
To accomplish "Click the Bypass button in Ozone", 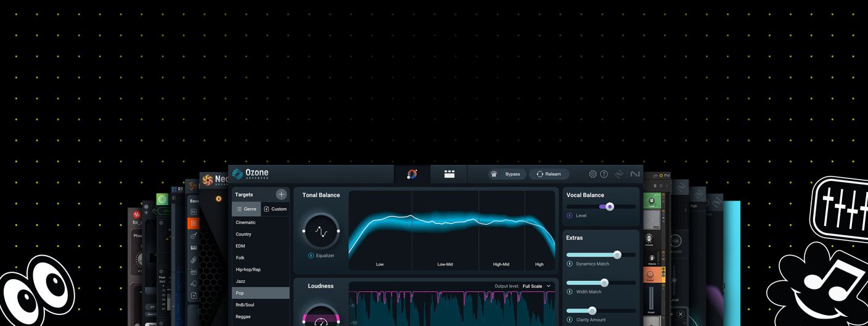I will point(512,174).
